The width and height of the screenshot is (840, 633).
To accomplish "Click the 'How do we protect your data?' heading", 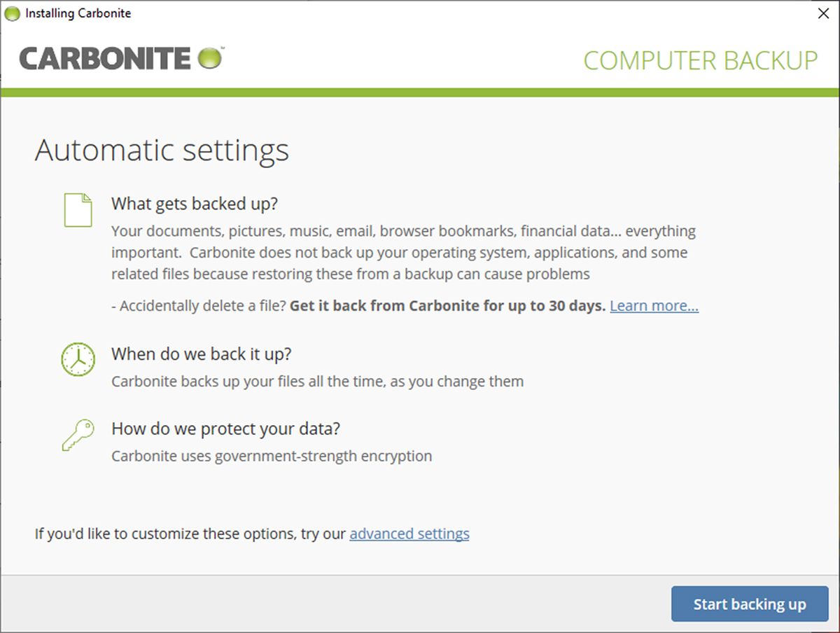I will (x=225, y=429).
